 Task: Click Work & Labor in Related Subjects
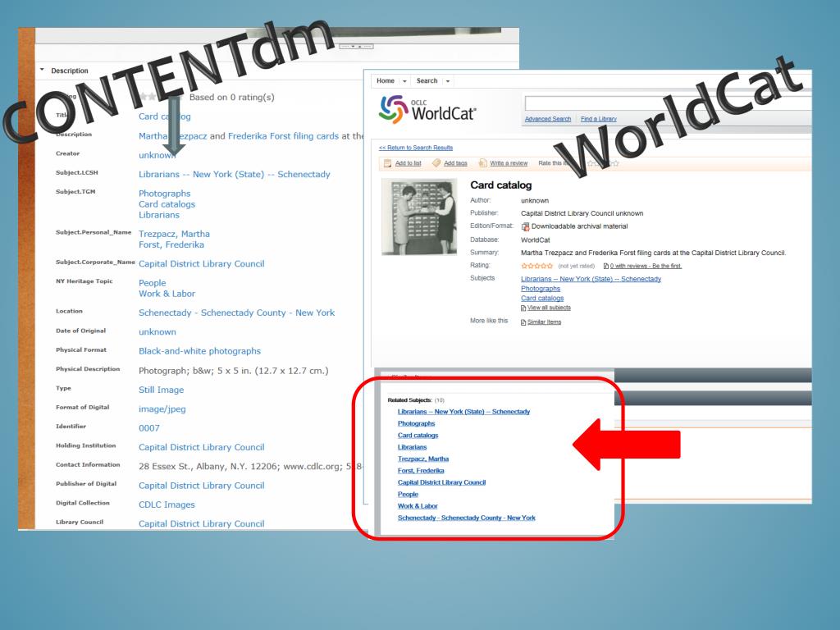coord(418,506)
